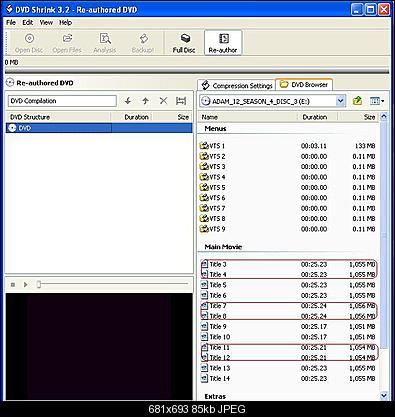Click the browser Name column header
This screenshot has width=395, height=417.
[247, 117]
